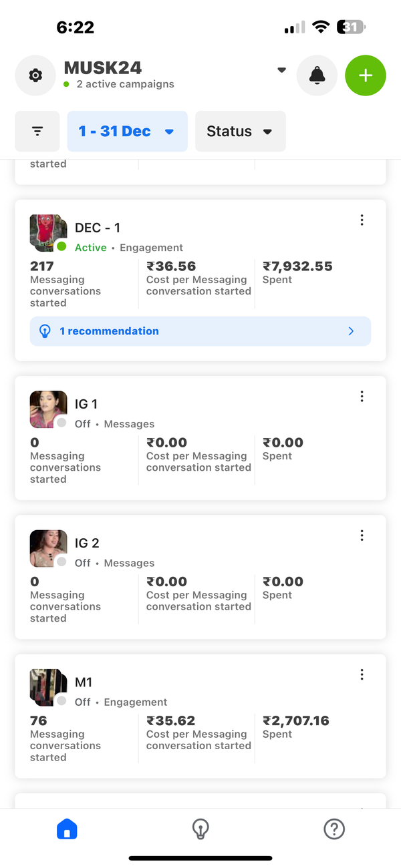Open the filter icon button

pyautogui.click(x=37, y=132)
